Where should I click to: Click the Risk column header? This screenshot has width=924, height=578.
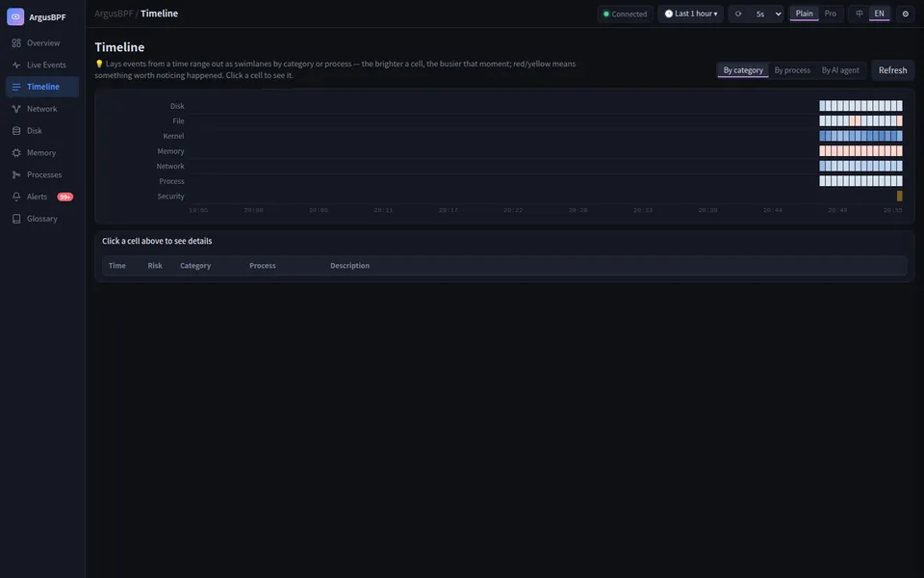(x=155, y=266)
